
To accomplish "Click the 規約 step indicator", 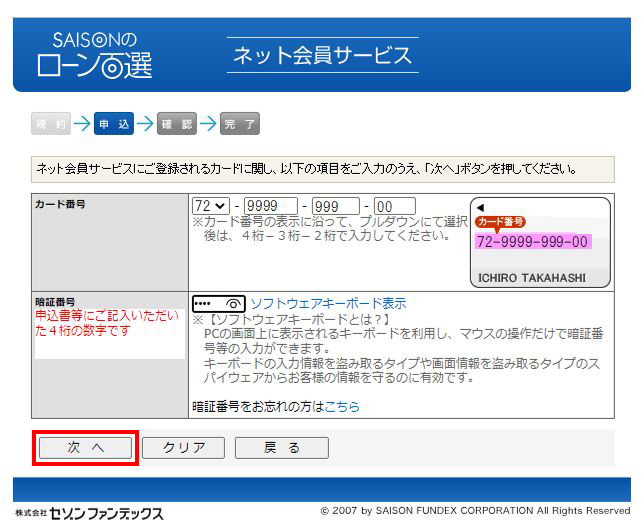I will click(x=51, y=125).
